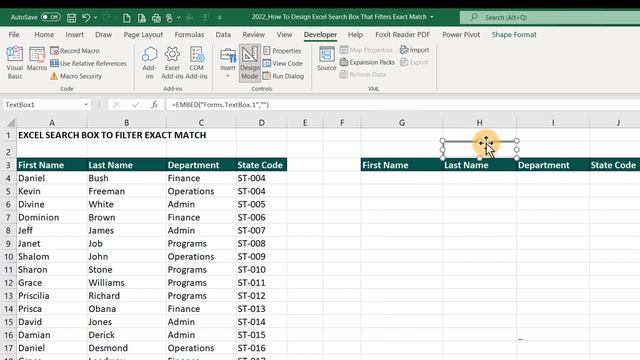The image size is (640, 360).
Task: Expand the Name Box dropdown
Action: coord(86,105)
